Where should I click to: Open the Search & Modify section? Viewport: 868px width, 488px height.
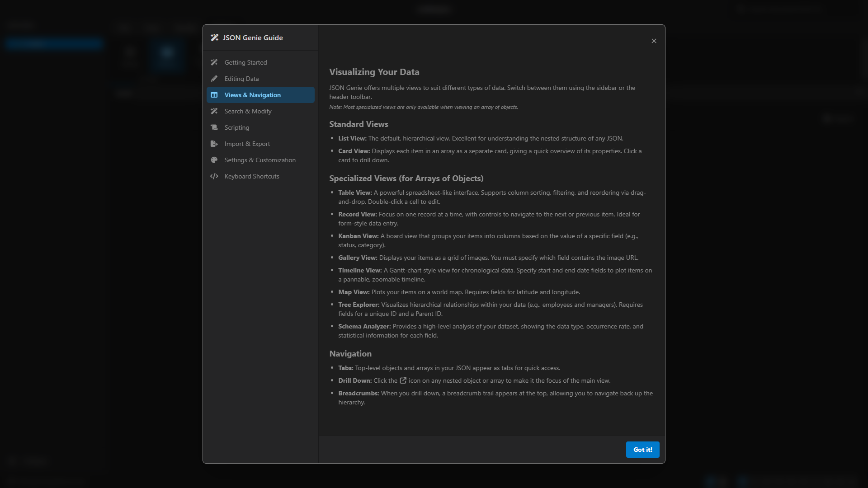[248, 111]
